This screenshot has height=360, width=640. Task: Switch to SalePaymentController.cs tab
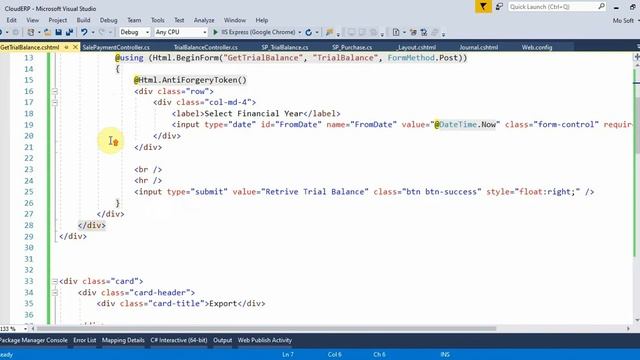pos(116,47)
